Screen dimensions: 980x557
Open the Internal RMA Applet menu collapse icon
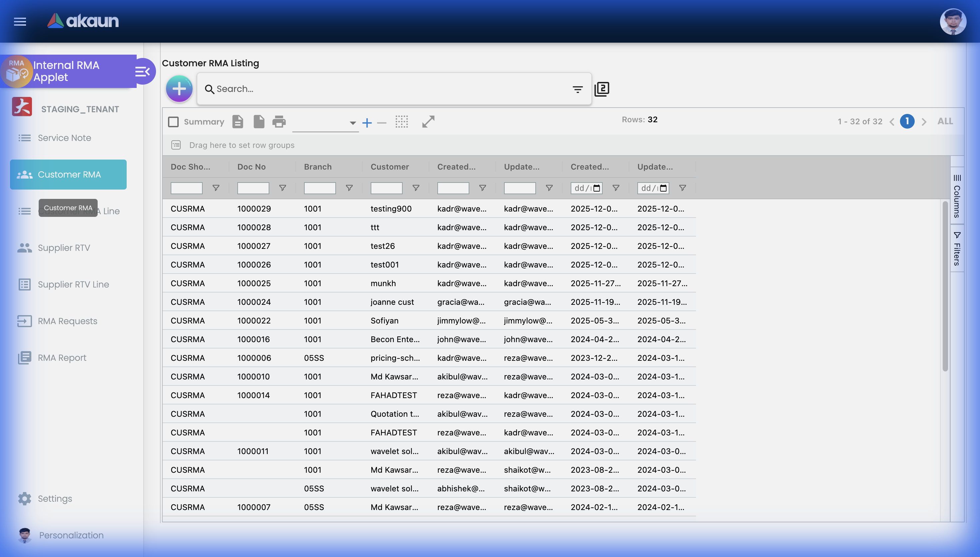tap(143, 71)
